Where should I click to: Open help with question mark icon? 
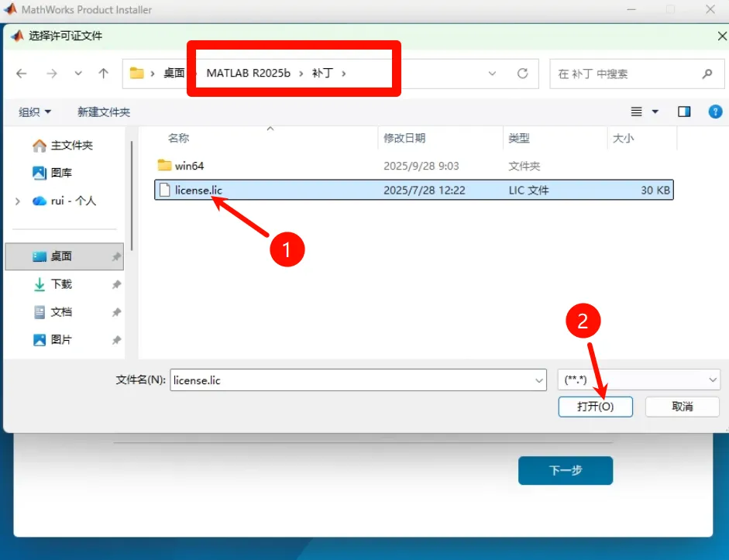[715, 112]
